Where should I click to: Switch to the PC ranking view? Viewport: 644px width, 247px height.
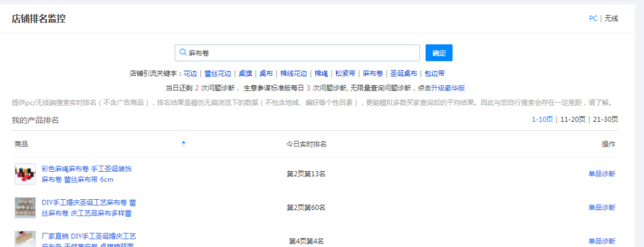[x=593, y=18]
